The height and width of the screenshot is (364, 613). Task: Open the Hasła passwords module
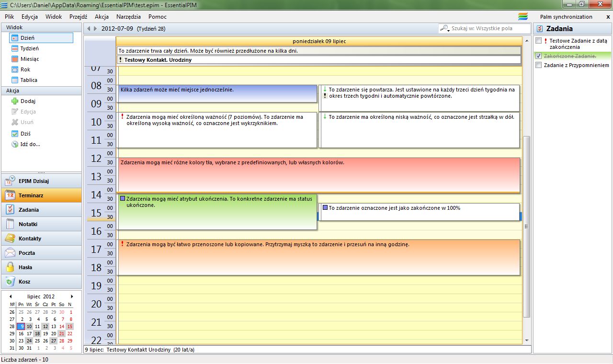(41, 267)
